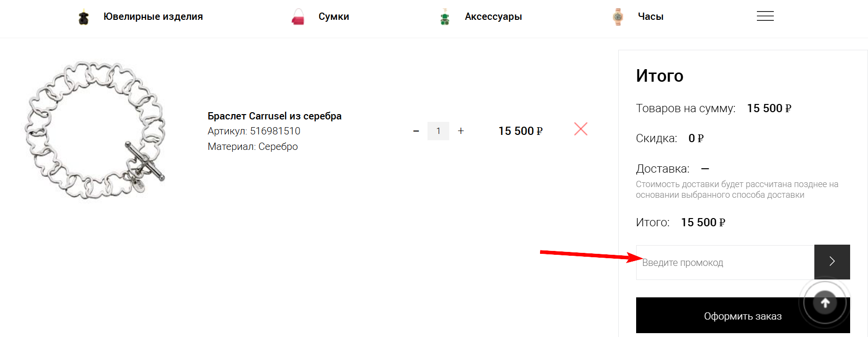Open the Ювелирные изделия menu item
The image size is (868, 337).
153,16
